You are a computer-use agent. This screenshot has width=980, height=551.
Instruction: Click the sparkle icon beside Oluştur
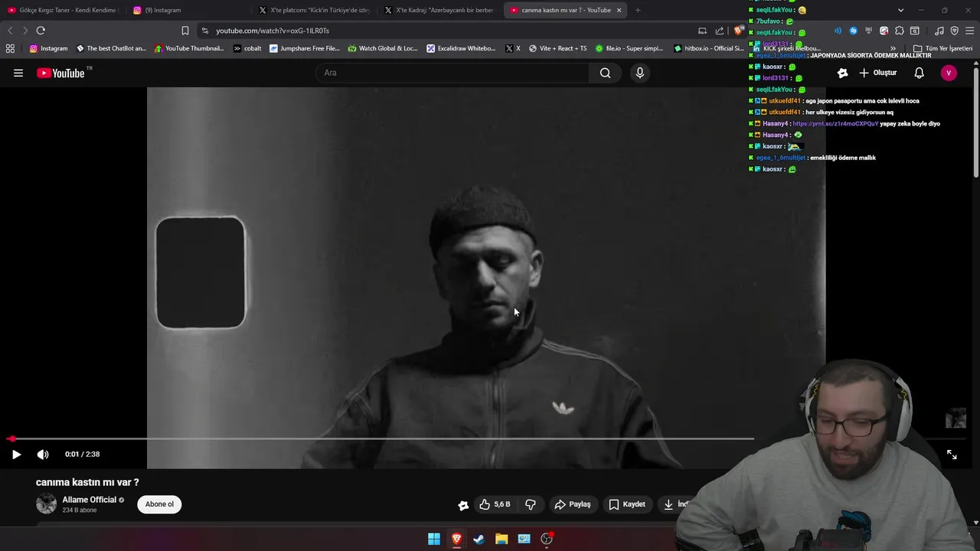pyautogui.click(x=843, y=73)
